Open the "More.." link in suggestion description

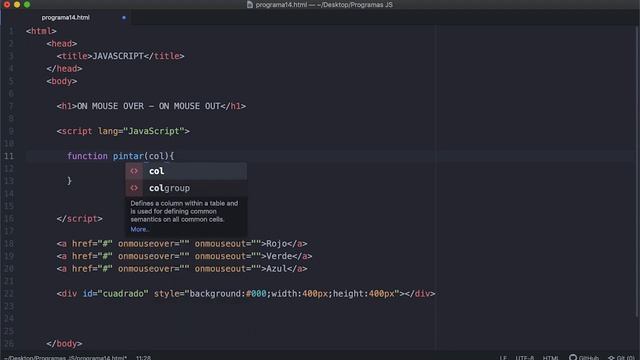coord(140,229)
